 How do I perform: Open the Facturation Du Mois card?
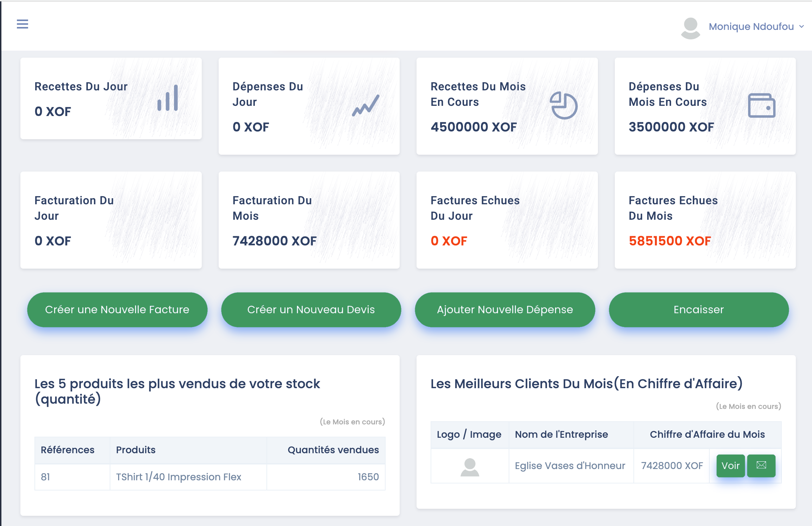click(309, 220)
